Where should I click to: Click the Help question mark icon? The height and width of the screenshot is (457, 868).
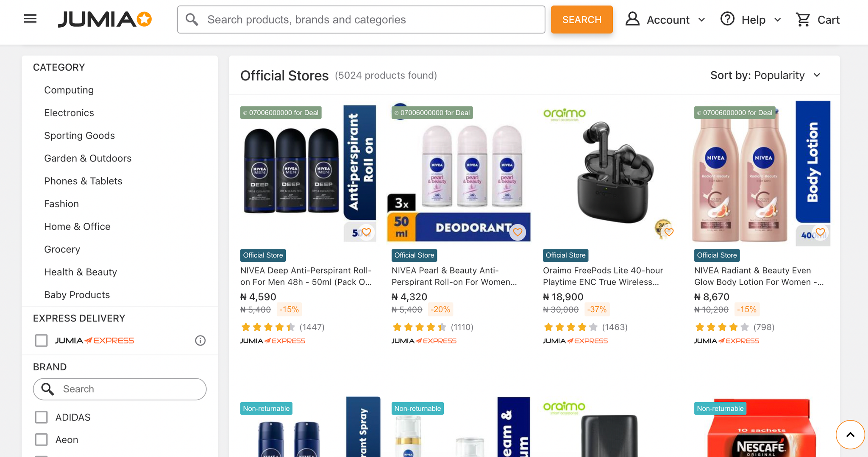tap(727, 19)
